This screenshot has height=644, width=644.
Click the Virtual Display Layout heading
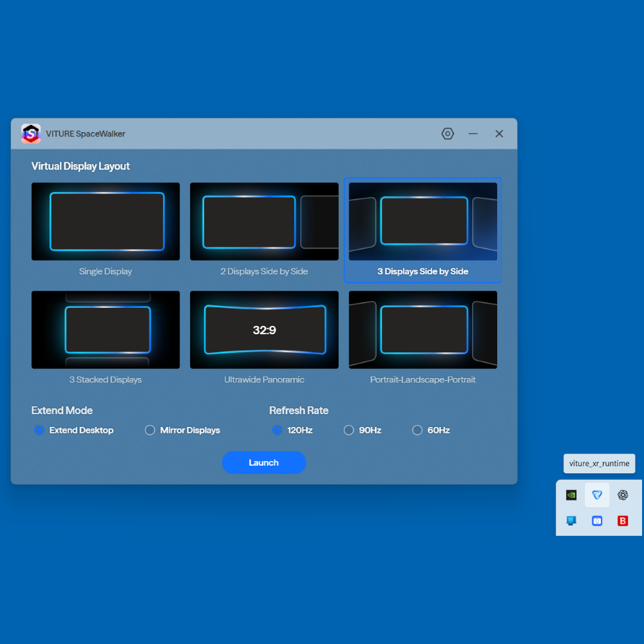coord(80,166)
